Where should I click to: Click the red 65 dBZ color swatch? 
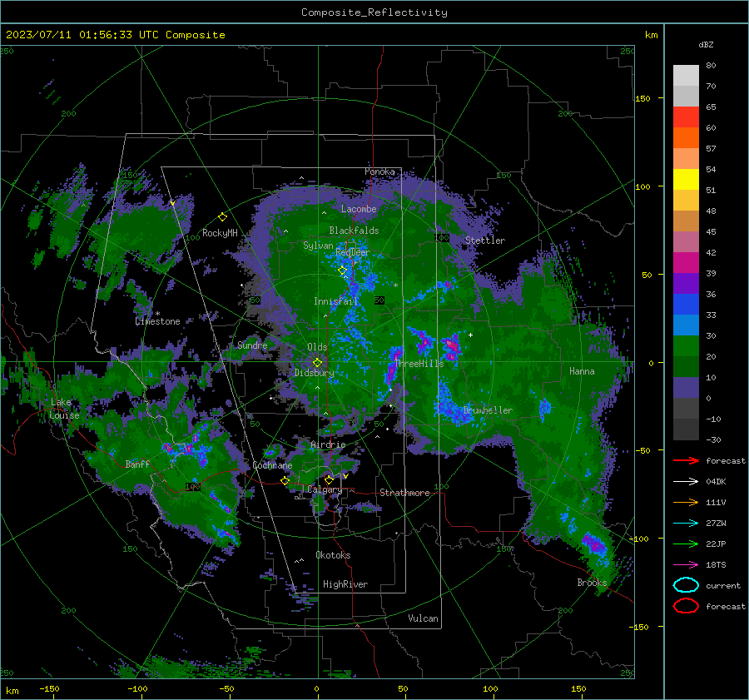(686, 117)
